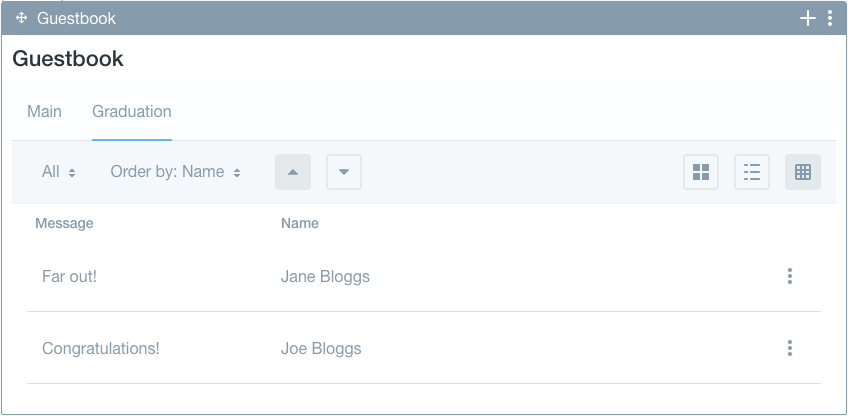Viewport: 848px width, 416px height.
Task: Switch to cards grid view icon
Action: (x=701, y=172)
